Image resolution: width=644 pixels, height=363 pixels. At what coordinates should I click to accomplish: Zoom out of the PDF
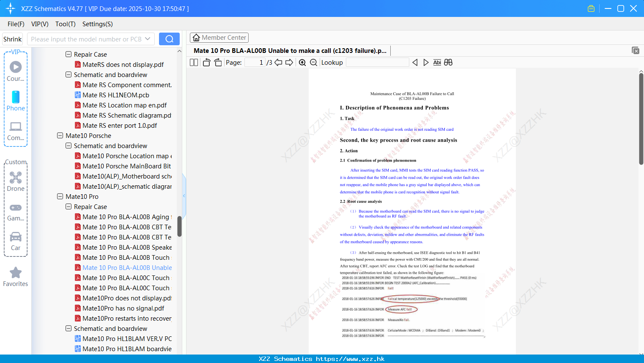tap(314, 62)
